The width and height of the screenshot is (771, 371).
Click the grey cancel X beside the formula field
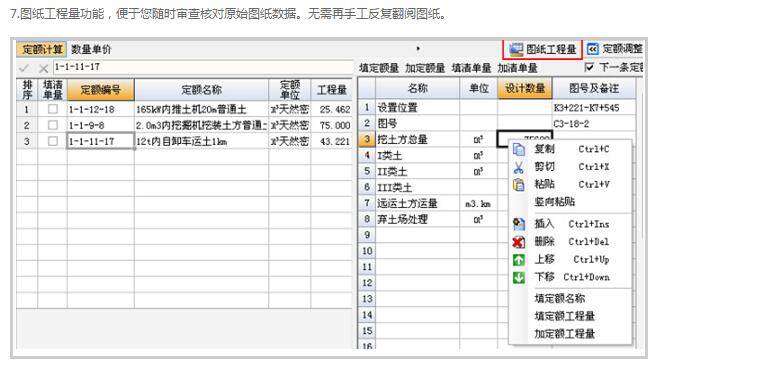point(43,68)
